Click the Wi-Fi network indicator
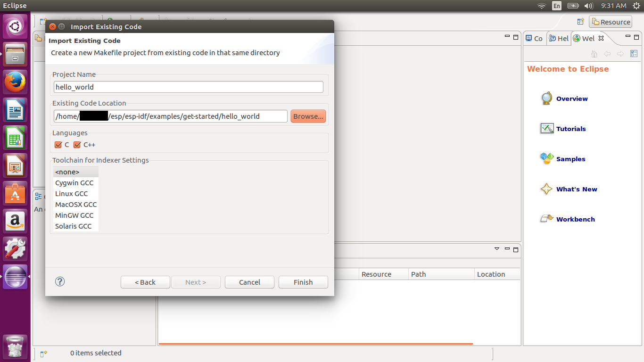Viewport: 644px width, 362px height. 542,6
